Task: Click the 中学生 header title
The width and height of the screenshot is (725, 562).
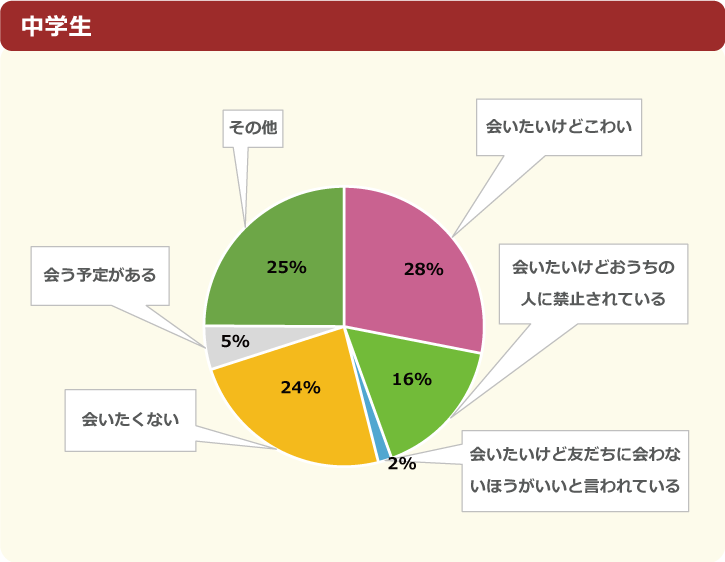Action: [56, 26]
